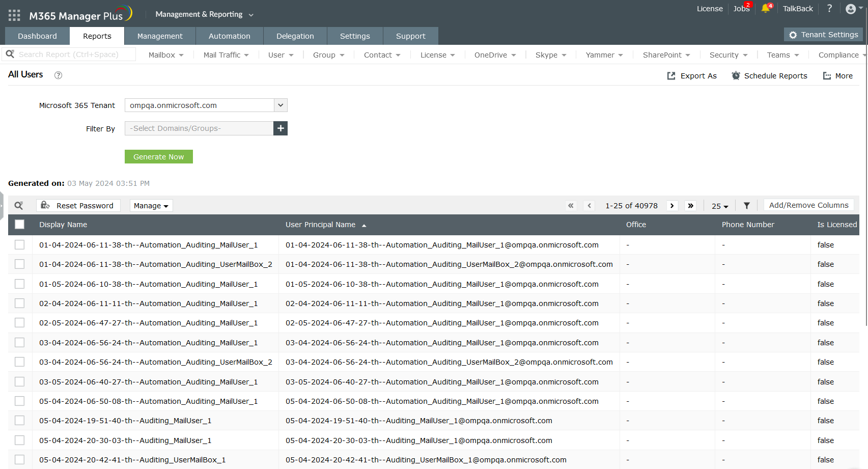
Task: Click the M365 Manager Plus logo
Action: [x=80, y=15]
